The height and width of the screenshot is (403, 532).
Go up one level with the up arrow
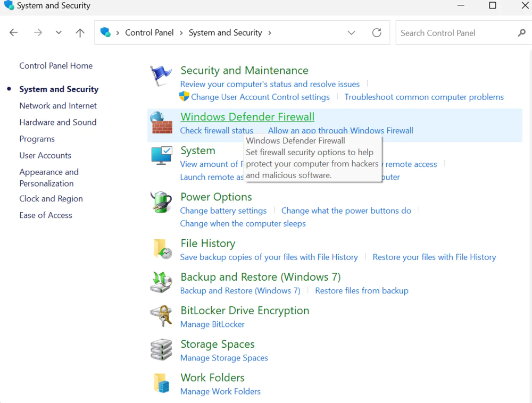click(80, 33)
